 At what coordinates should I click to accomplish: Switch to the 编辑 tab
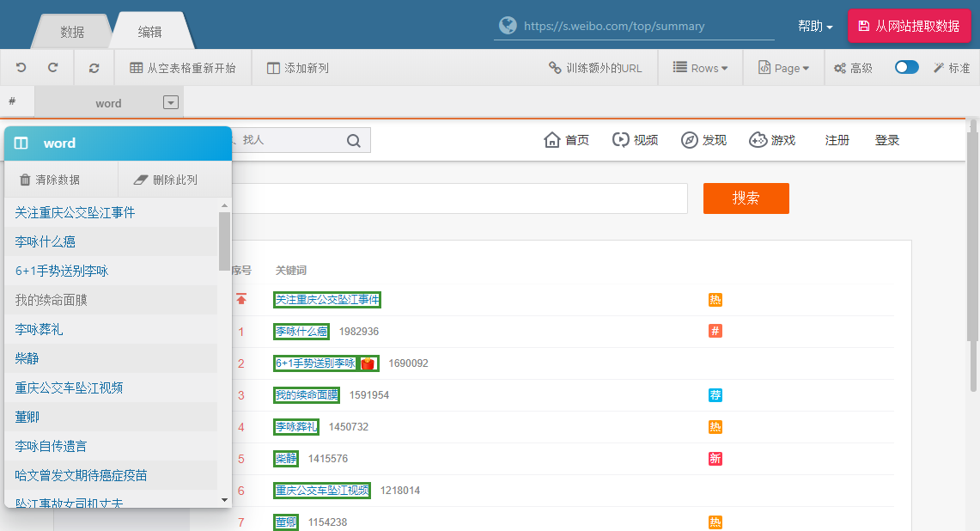(149, 32)
